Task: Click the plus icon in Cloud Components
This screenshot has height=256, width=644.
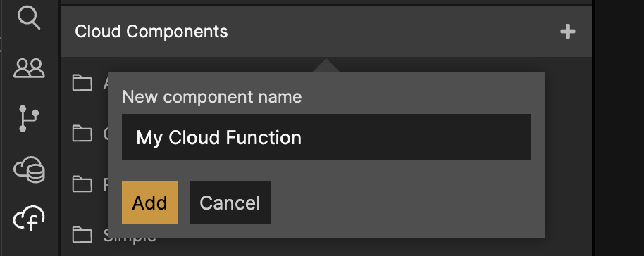Action: coord(568,32)
